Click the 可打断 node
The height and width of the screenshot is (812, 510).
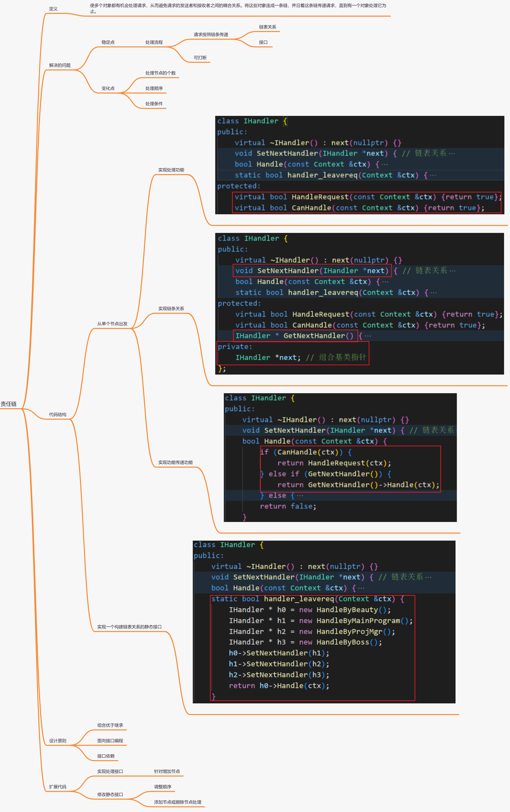point(200,58)
